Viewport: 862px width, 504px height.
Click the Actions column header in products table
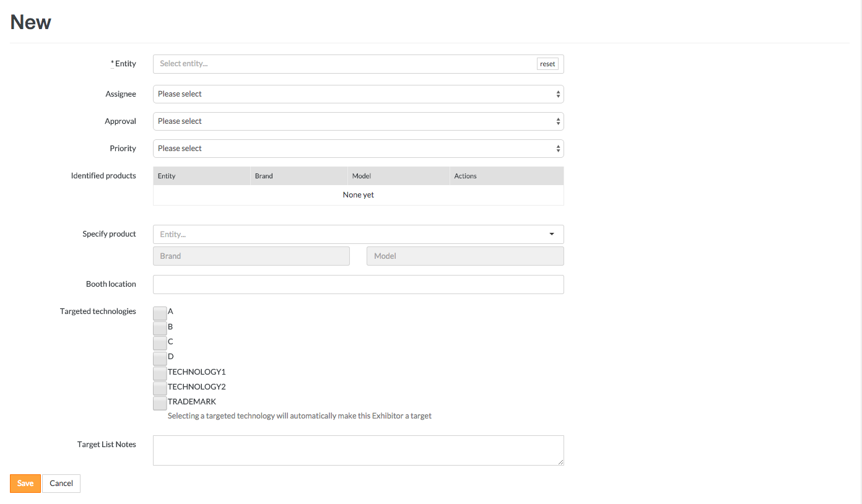coord(466,176)
